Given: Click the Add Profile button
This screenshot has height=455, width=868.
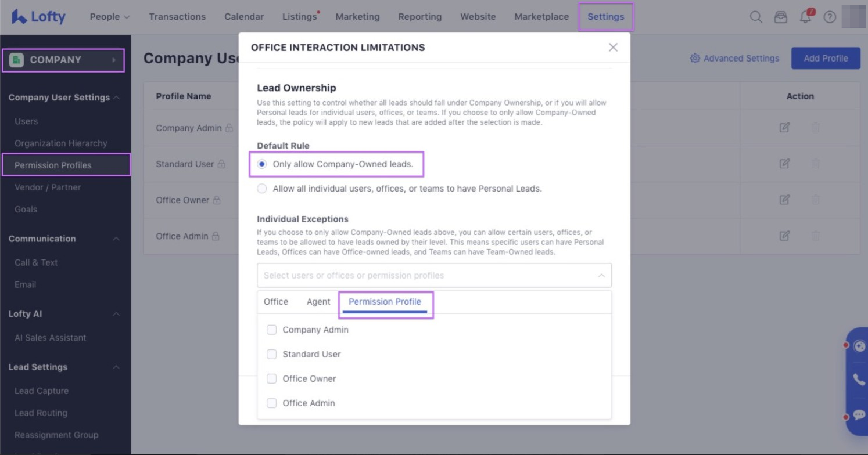Looking at the screenshot, I should tap(825, 58).
